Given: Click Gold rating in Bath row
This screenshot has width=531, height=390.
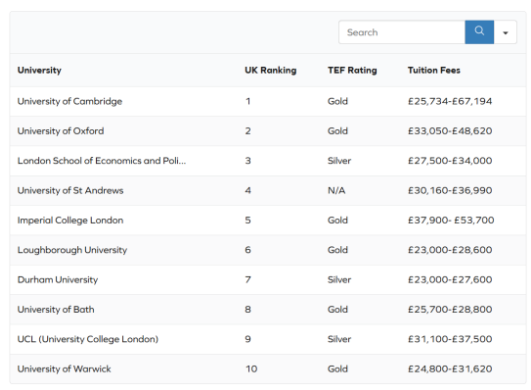Looking at the screenshot, I should (x=338, y=309).
